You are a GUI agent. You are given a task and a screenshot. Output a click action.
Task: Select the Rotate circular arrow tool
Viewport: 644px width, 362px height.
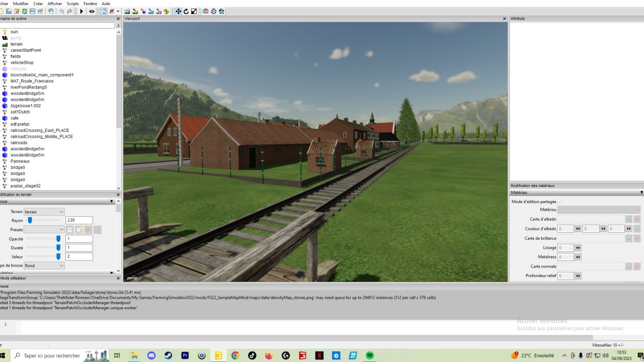[186, 11]
